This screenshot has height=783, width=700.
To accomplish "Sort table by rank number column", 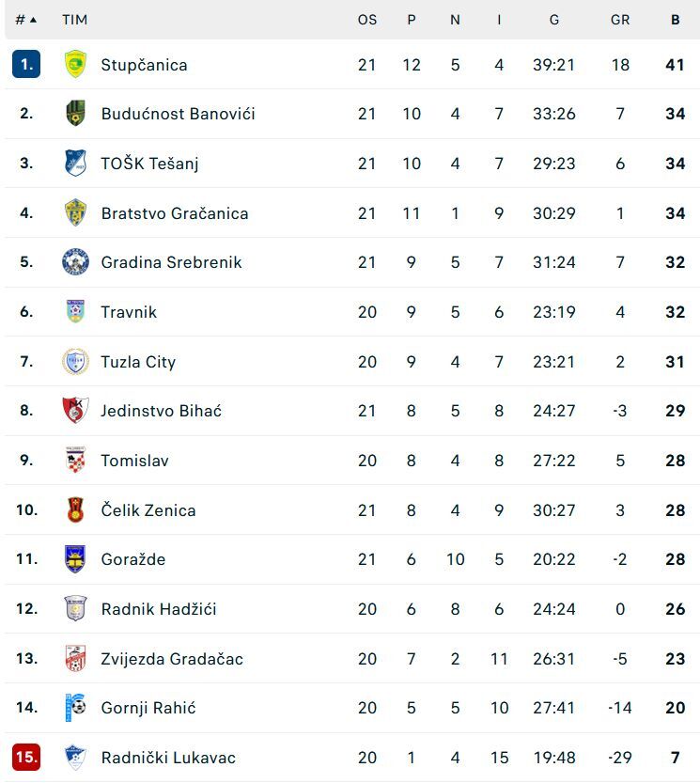I will point(26,20).
